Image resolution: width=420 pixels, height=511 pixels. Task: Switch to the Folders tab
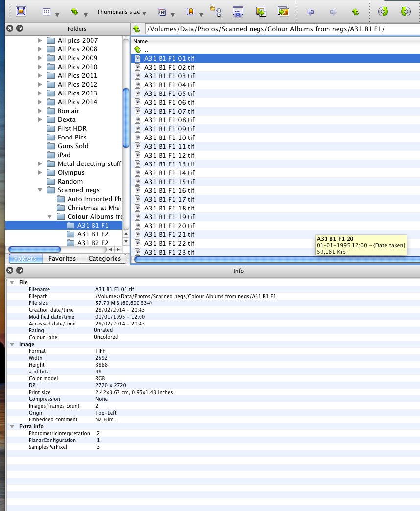[x=25, y=259]
